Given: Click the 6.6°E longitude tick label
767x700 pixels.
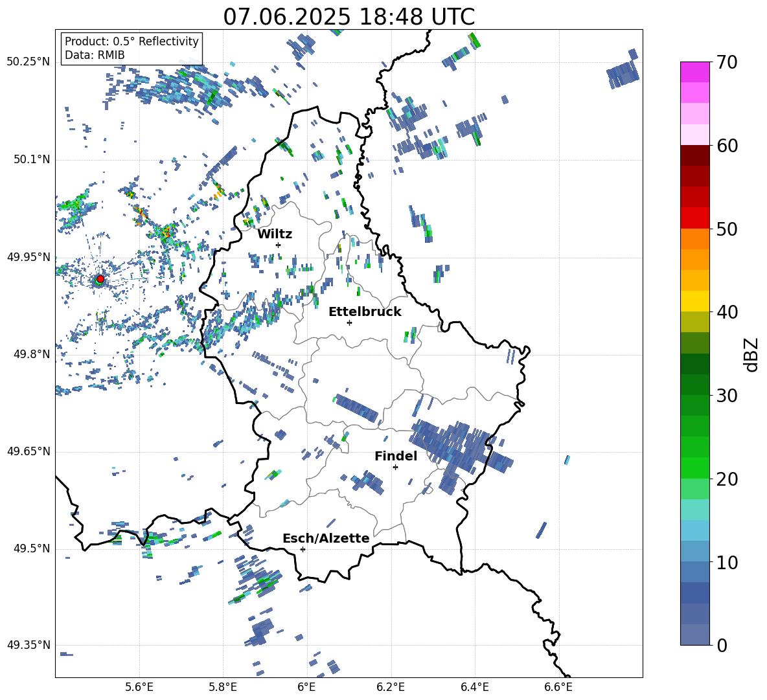Looking at the screenshot, I should [x=558, y=687].
